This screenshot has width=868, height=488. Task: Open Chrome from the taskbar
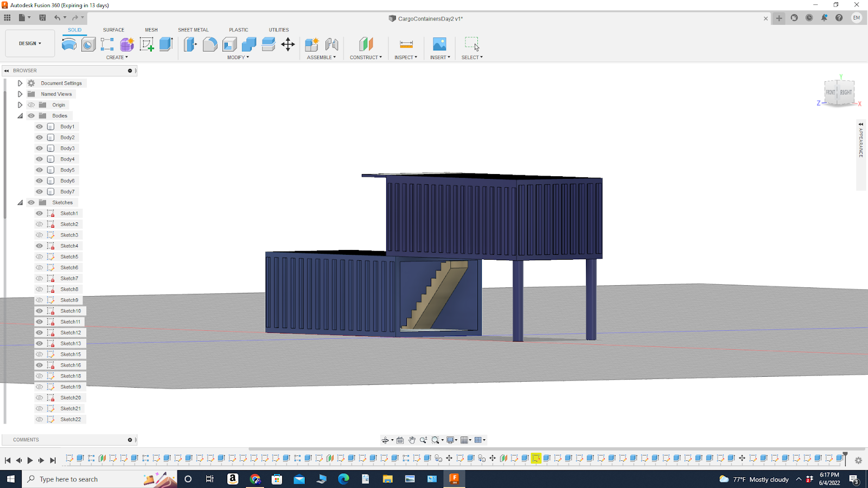point(255,479)
